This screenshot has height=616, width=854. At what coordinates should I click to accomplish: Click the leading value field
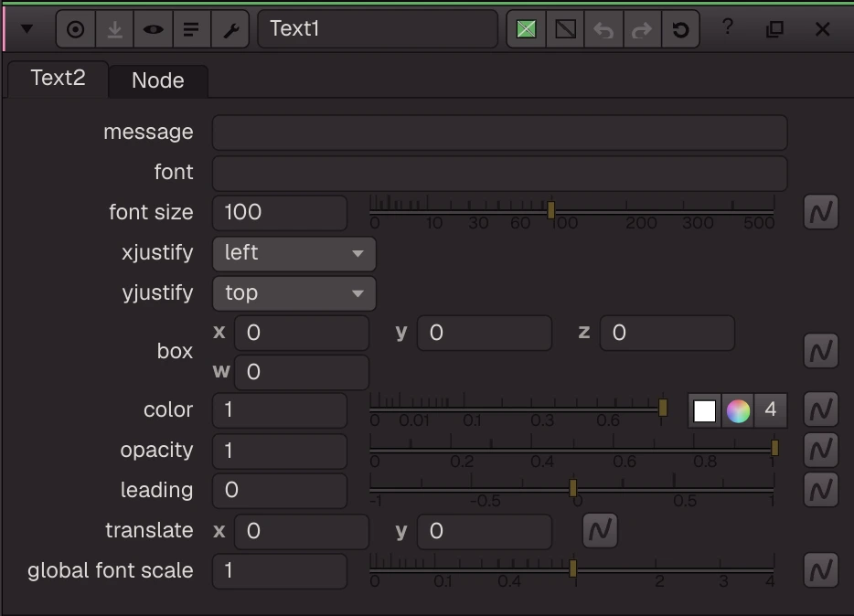[x=280, y=491]
